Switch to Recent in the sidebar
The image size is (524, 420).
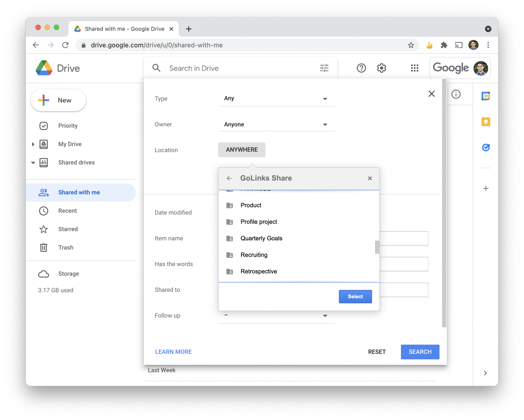[x=67, y=211]
